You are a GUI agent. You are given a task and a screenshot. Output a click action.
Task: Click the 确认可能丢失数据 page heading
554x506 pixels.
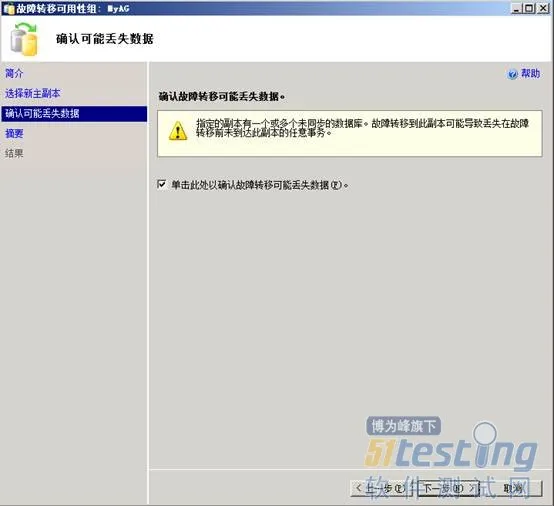(105, 39)
